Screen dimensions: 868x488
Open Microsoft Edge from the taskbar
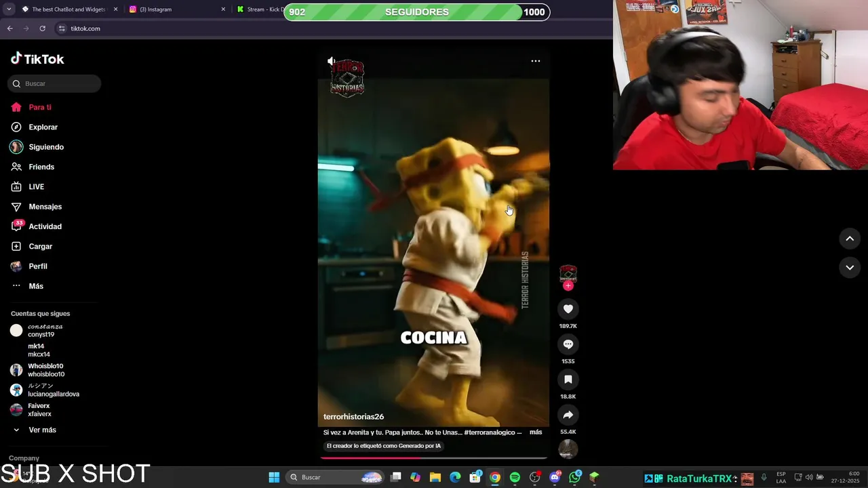(x=455, y=477)
